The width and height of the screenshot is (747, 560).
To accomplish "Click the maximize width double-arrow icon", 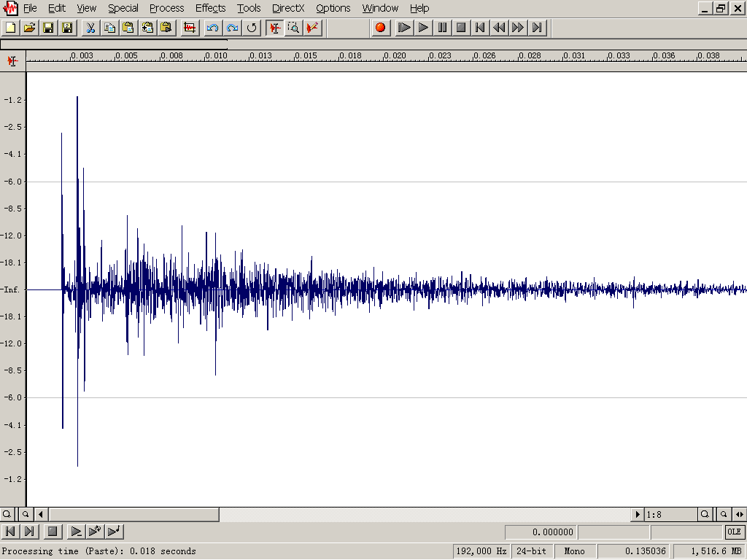I will (x=739, y=514).
